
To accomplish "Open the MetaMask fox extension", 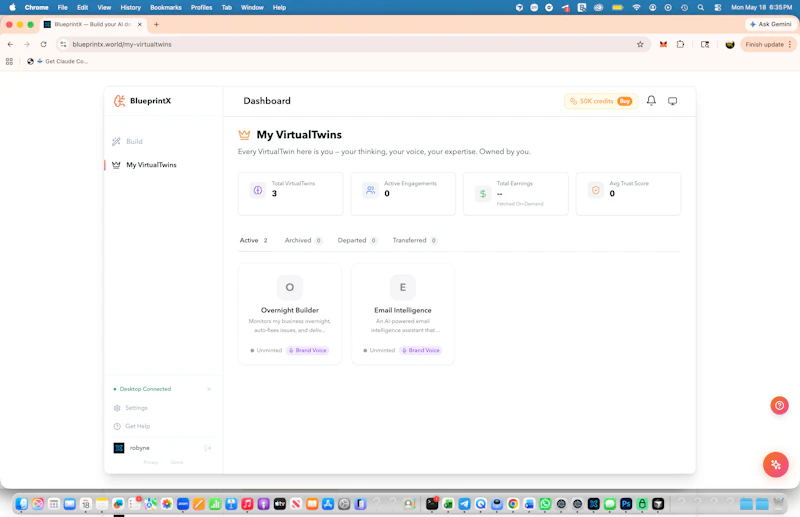I will [x=663, y=44].
